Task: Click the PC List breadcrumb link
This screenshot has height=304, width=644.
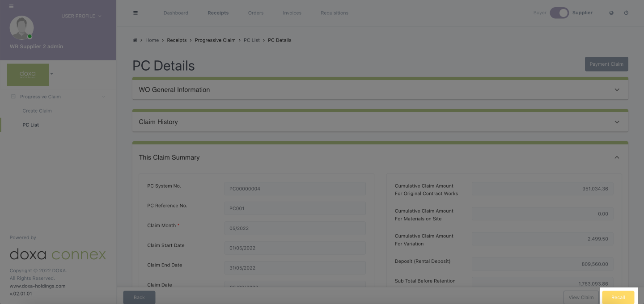Action: pyautogui.click(x=252, y=40)
